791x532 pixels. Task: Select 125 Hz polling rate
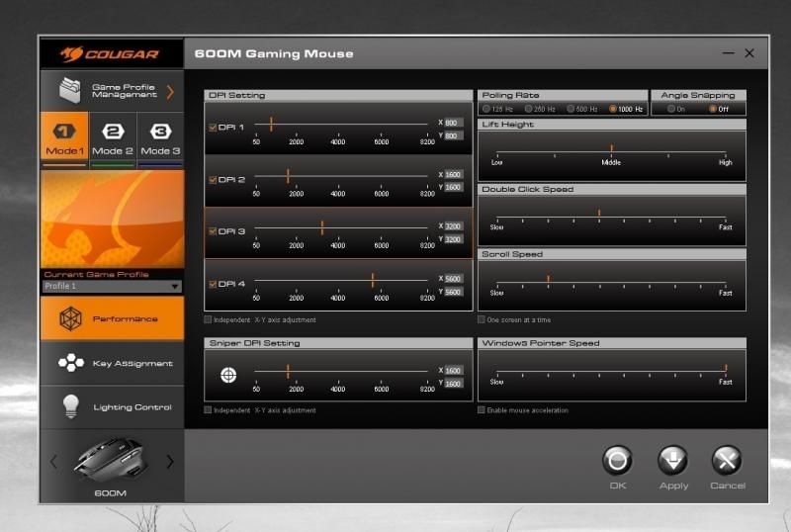(x=485, y=109)
